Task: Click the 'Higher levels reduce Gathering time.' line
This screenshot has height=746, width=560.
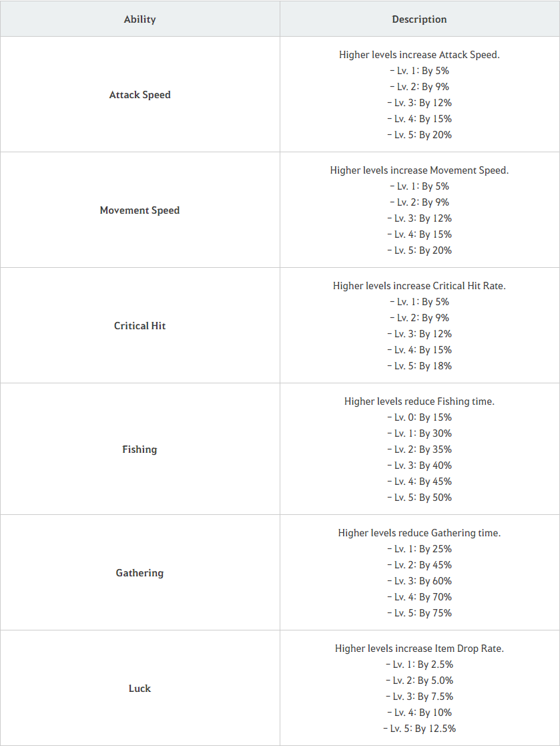Action: 419,533
